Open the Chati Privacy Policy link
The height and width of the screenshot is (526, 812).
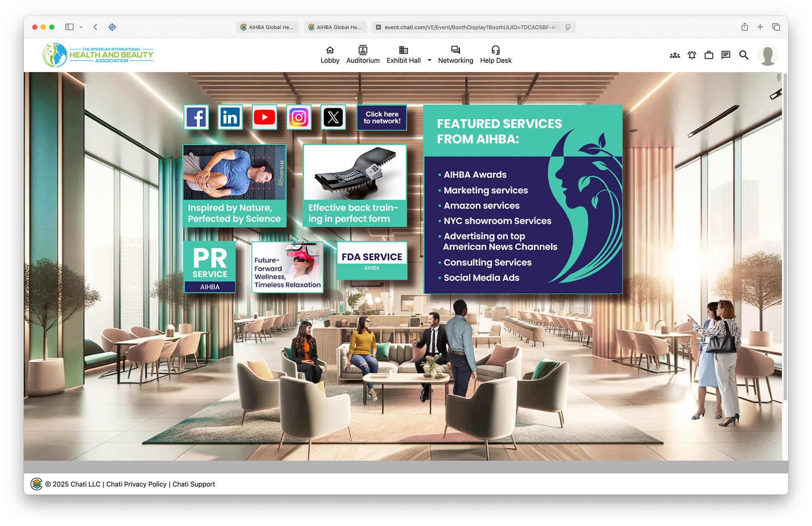(x=136, y=484)
